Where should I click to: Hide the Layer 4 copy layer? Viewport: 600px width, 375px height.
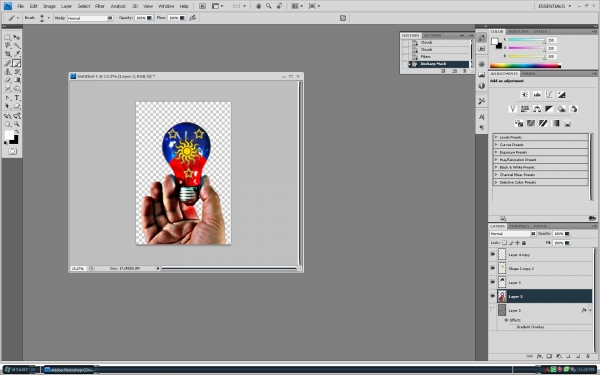coord(493,254)
